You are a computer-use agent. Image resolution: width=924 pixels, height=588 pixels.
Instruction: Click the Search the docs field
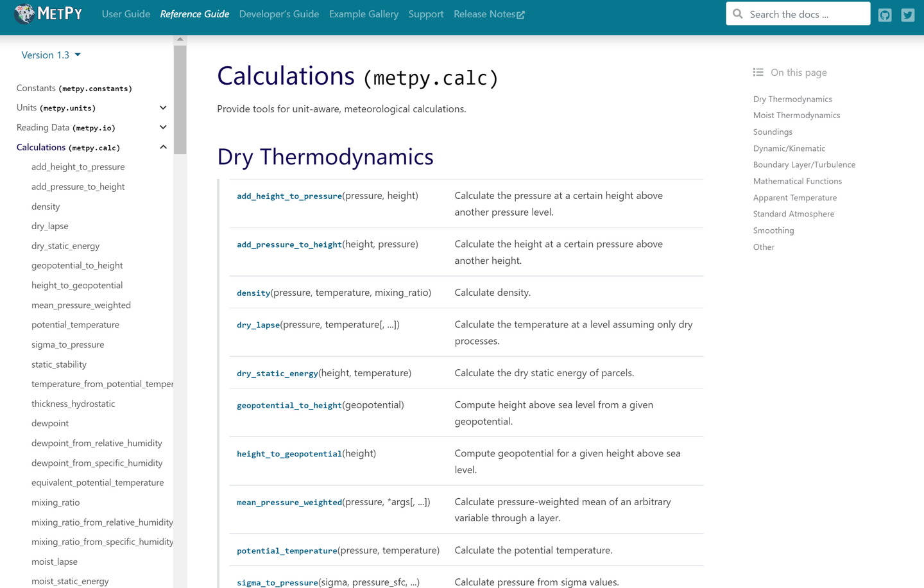point(806,14)
